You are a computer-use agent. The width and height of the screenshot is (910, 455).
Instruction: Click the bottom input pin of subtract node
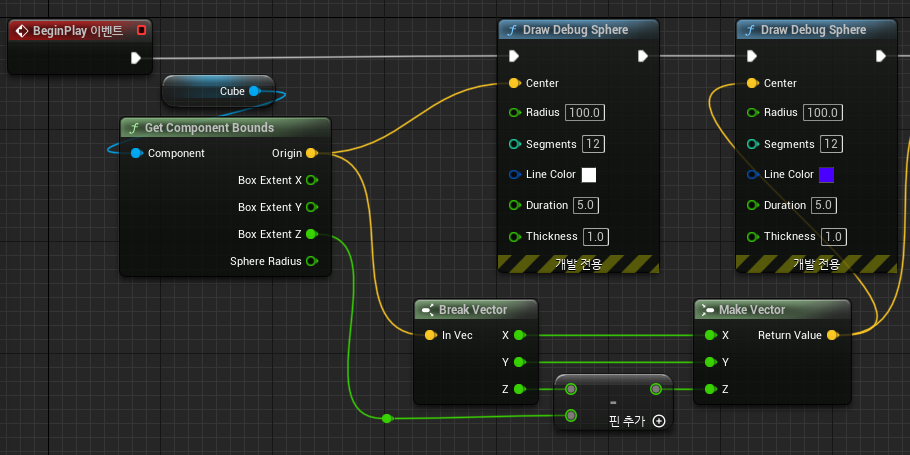571,416
